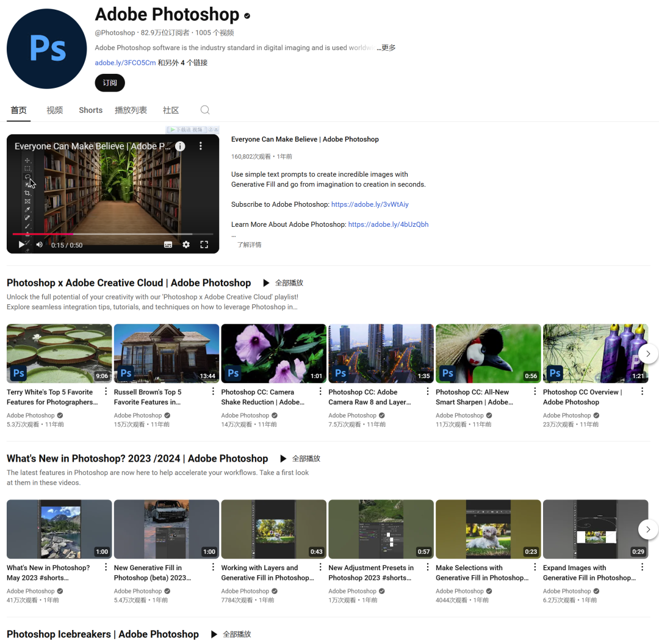Open options for Camera Raw 8 video

coord(427,392)
